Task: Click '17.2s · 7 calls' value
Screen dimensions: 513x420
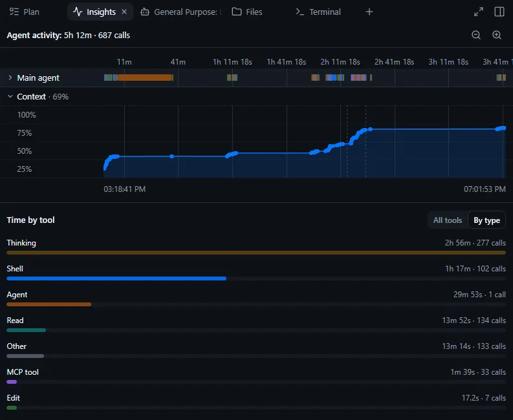Action: [483, 398]
